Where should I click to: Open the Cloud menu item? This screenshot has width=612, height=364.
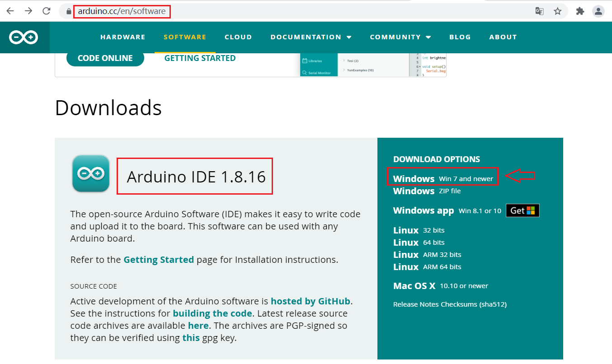pyautogui.click(x=238, y=37)
